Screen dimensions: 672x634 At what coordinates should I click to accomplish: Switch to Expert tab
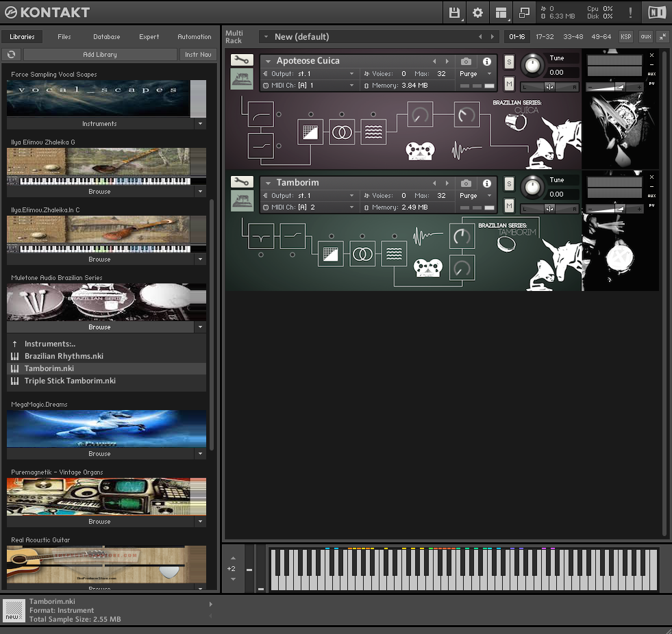(149, 37)
